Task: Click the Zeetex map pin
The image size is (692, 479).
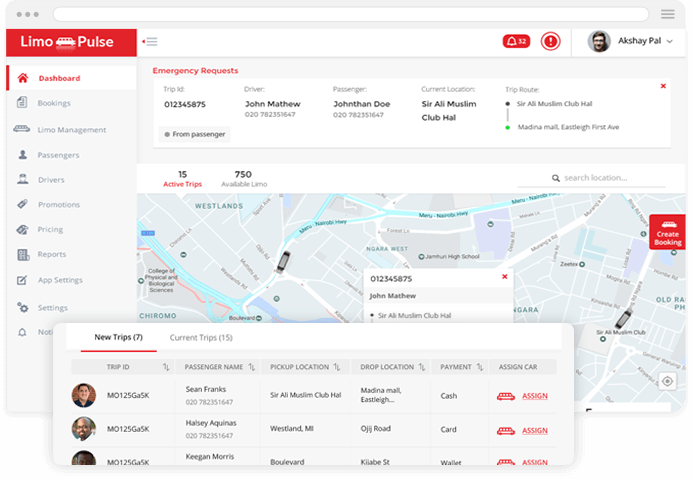Action: tap(582, 264)
